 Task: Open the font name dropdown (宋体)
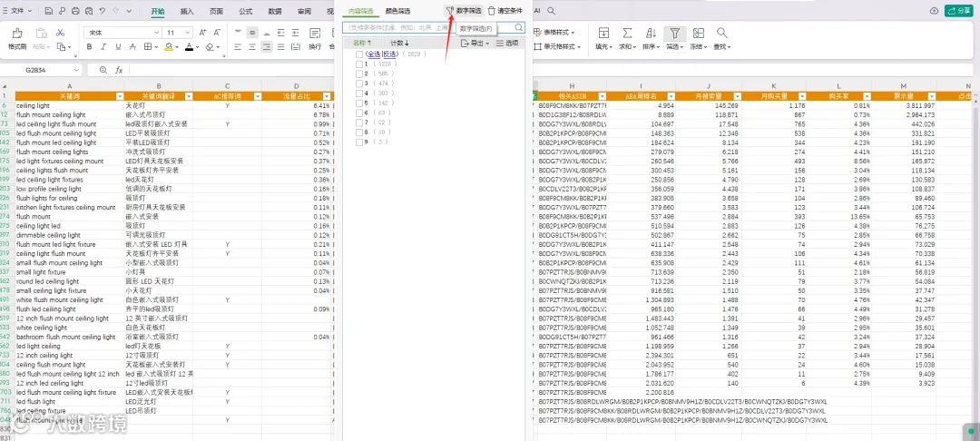point(156,33)
